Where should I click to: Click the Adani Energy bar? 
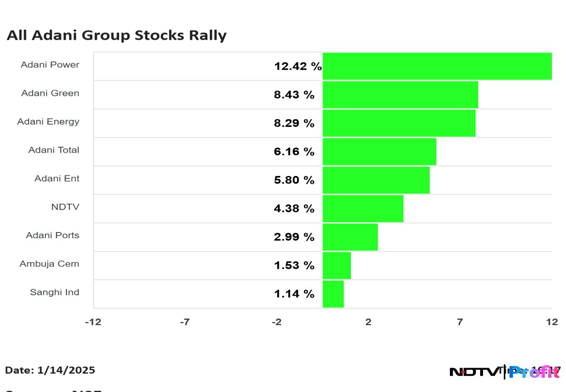point(399,123)
